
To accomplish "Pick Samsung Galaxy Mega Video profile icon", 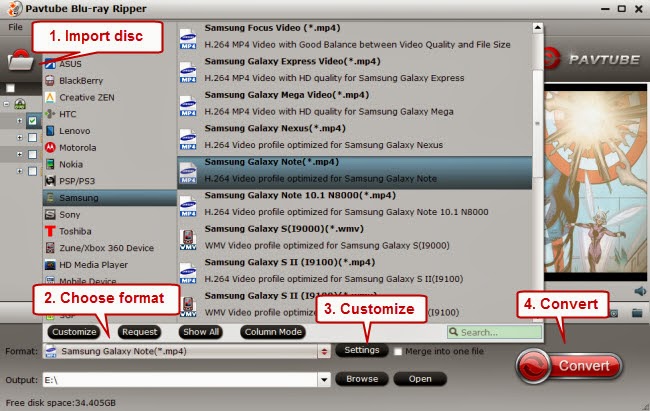I will 188,106.
